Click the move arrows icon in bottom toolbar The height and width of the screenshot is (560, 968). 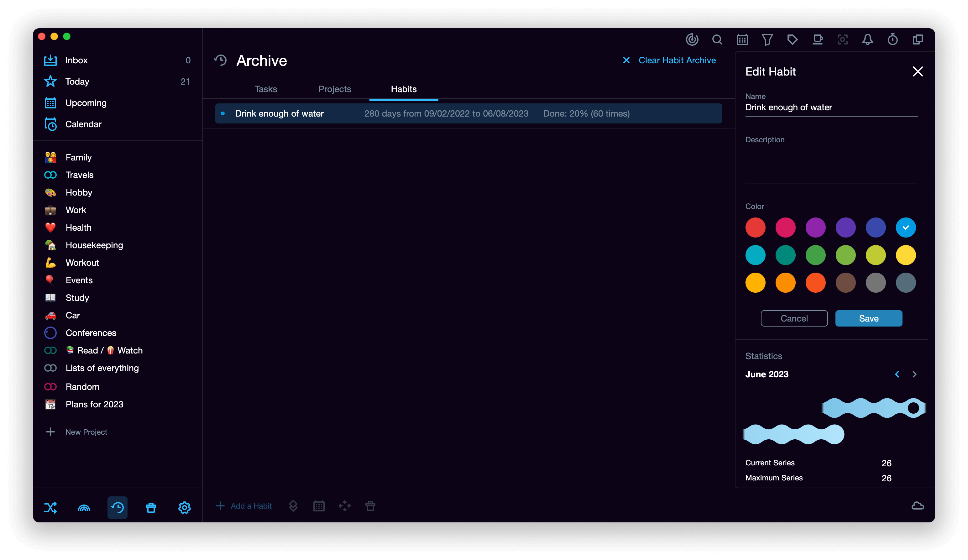point(345,506)
